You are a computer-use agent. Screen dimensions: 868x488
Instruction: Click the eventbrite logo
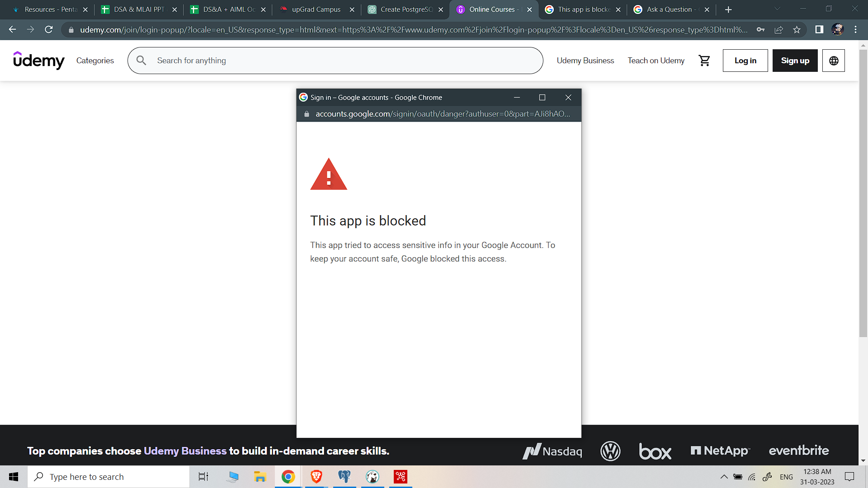tap(798, 450)
